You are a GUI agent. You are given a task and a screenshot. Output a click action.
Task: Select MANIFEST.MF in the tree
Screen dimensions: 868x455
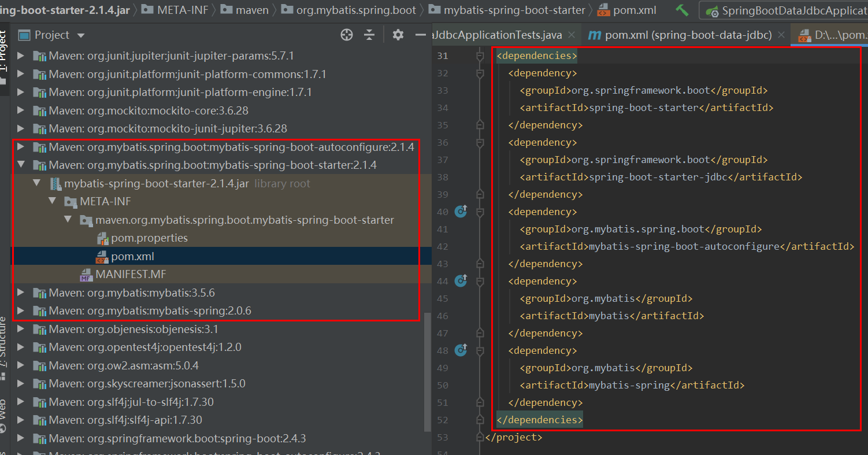[131, 274]
